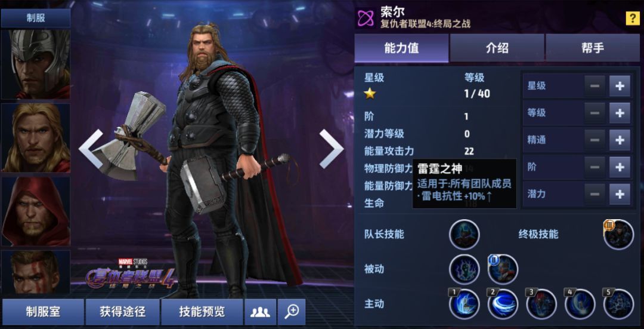Select active skill number 5 icon
This screenshot has height=329, width=644.
[618, 305]
